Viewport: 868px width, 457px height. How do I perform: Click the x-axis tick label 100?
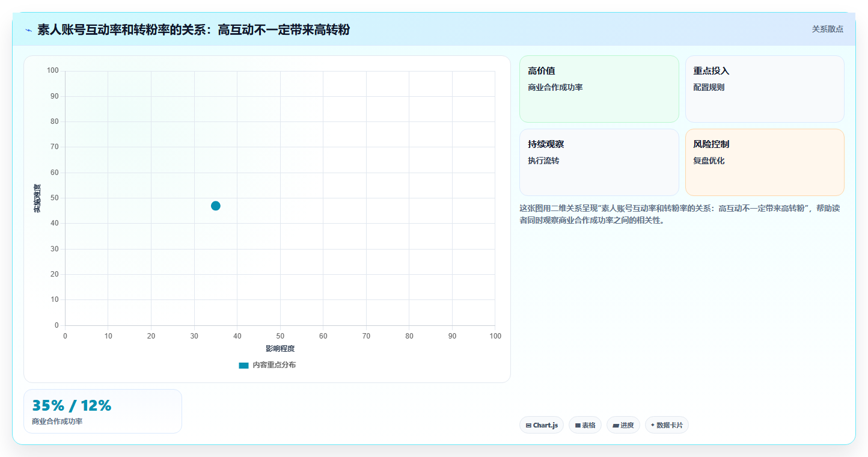(x=495, y=336)
